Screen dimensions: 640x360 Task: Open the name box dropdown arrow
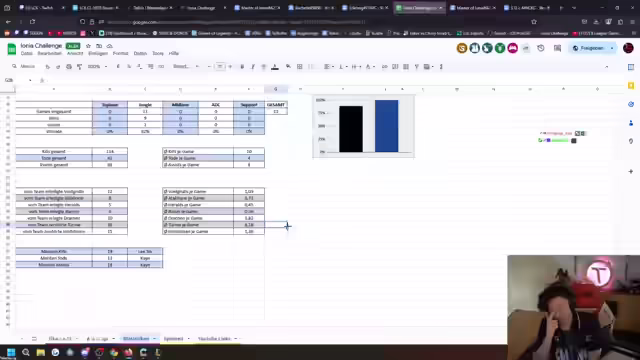(x=30, y=80)
